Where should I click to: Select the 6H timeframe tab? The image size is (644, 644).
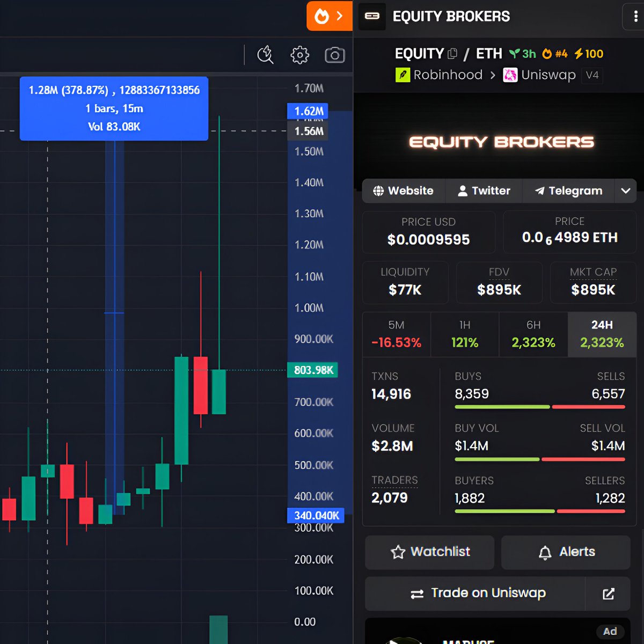533,335
